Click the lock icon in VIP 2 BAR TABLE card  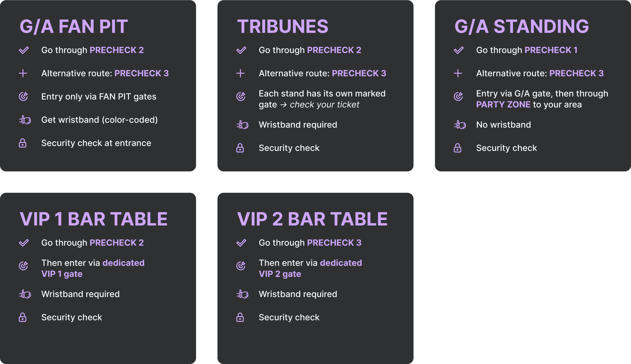coord(240,317)
